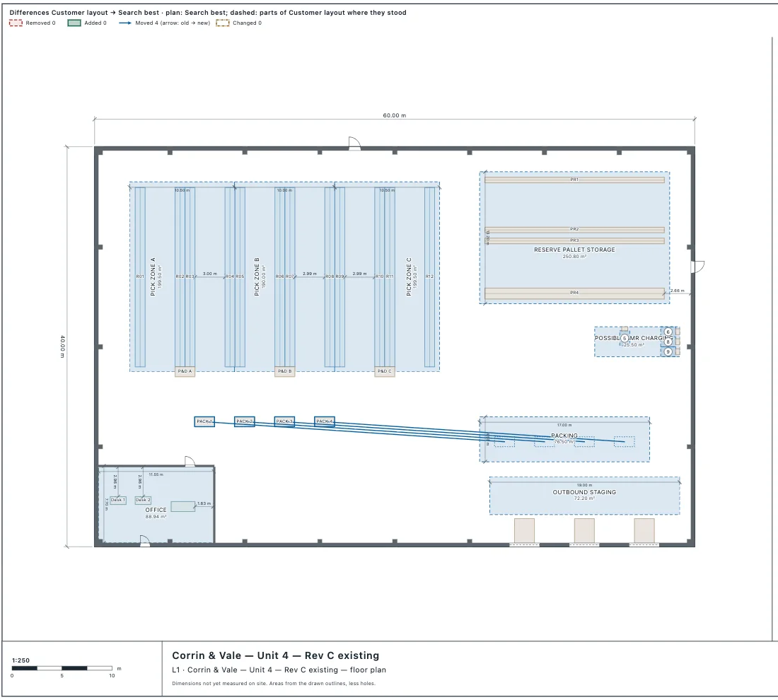The height and width of the screenshot is (700, 778).
Task: Select the POSSIBLE AMR CHARGING label
Action: [x=634, y=338]
